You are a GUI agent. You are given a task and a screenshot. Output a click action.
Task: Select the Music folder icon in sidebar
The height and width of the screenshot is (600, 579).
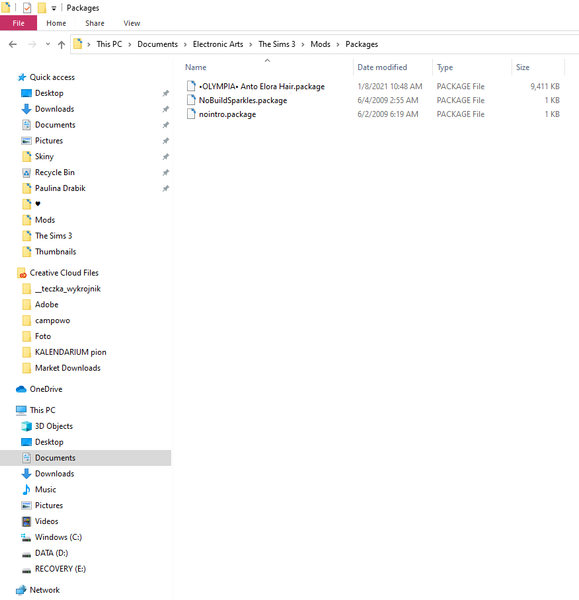(x=26, y=489)
